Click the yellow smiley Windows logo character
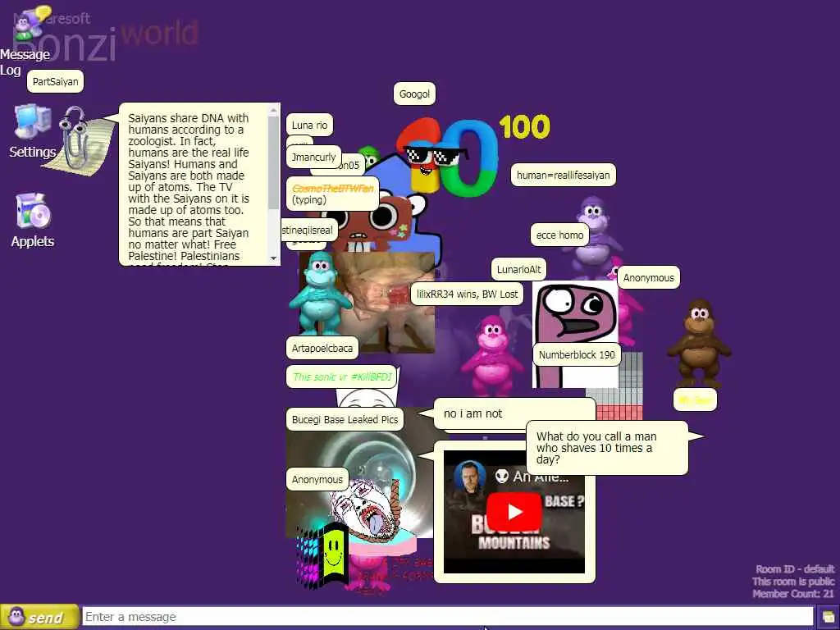Image resolution: width=840 pixels, height=630 pixels. pyautogui.click(x=323, y=555)
